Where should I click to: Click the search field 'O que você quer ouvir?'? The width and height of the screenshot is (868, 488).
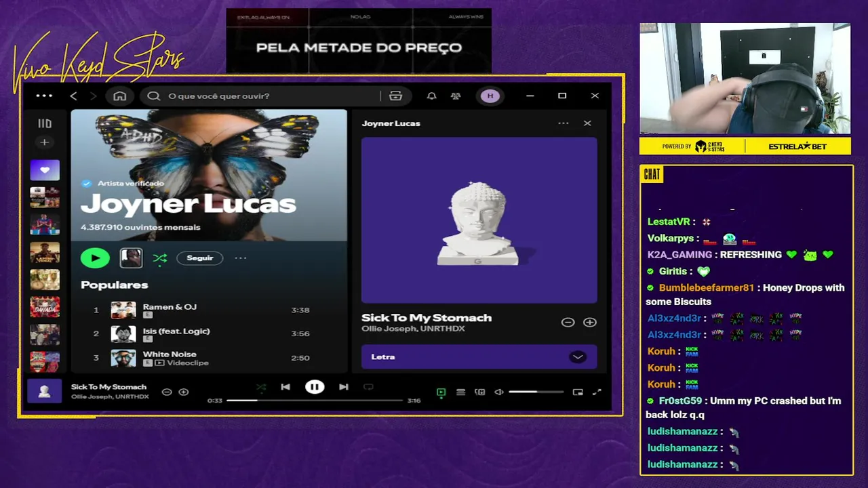coord(260,96)
